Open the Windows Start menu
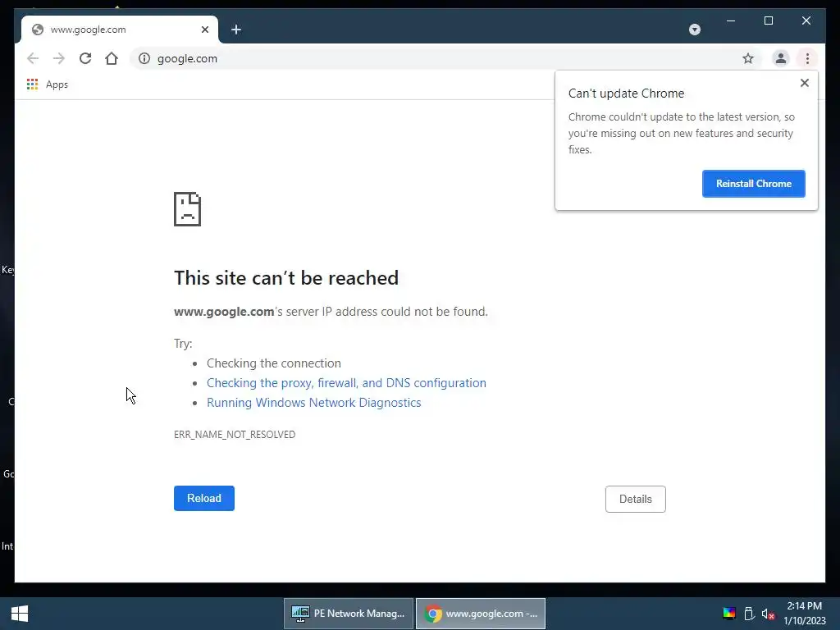Viewport: 840px width, 630px height. [20, 614]
